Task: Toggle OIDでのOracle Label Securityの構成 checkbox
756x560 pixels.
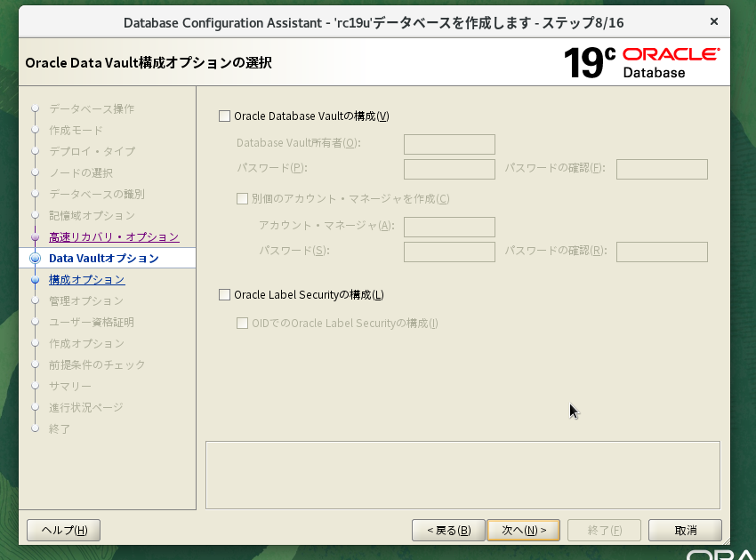Action: 242,323
